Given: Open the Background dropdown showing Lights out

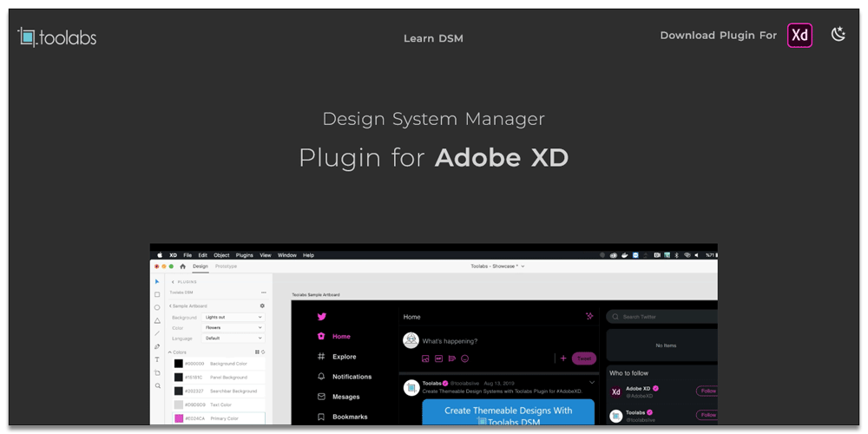Looking at the screenshot, I should pos(233,318).
